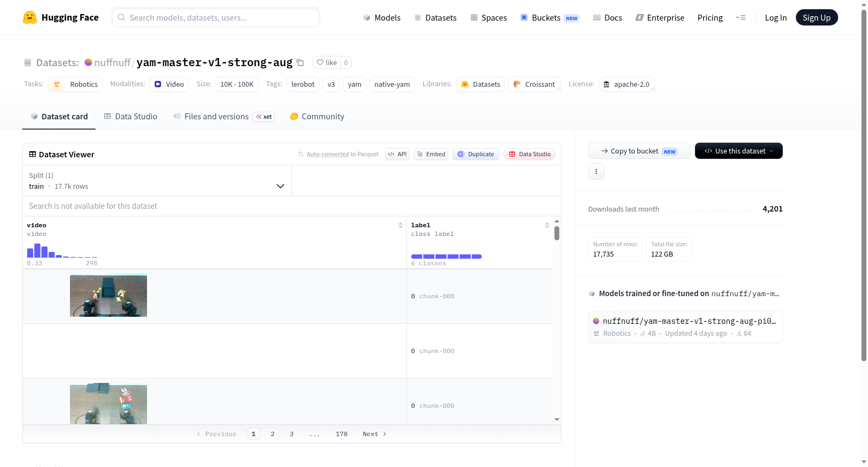Click the Copy to bucket button
The height and width of the screenshot is (467, 868).
pos(639,151)
